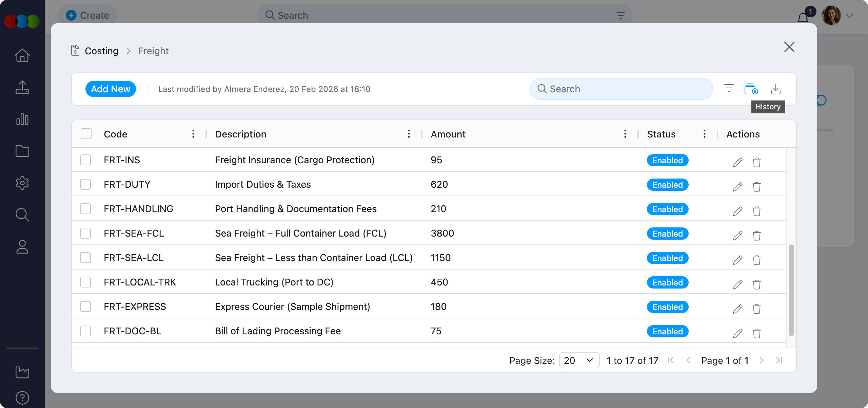Edit the FRT-INS row with pencil
Image resolution: width=868 pixels, height=408 pixels.
[x=737, y=162]
